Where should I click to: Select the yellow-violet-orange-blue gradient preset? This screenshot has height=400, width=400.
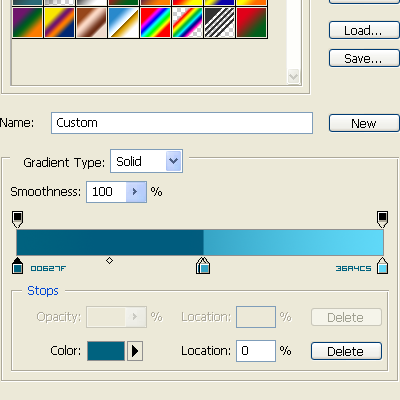click(60, 22)
